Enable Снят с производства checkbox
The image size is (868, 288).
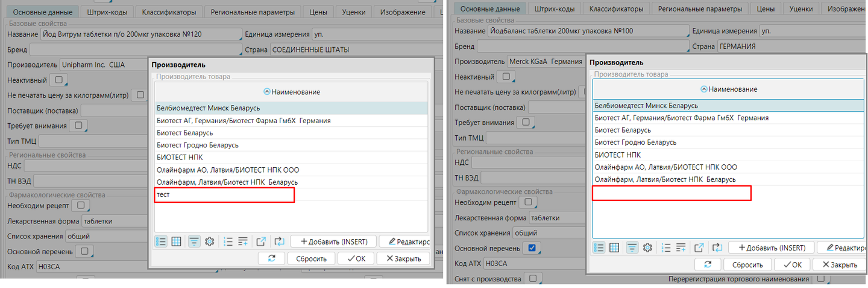532,278
